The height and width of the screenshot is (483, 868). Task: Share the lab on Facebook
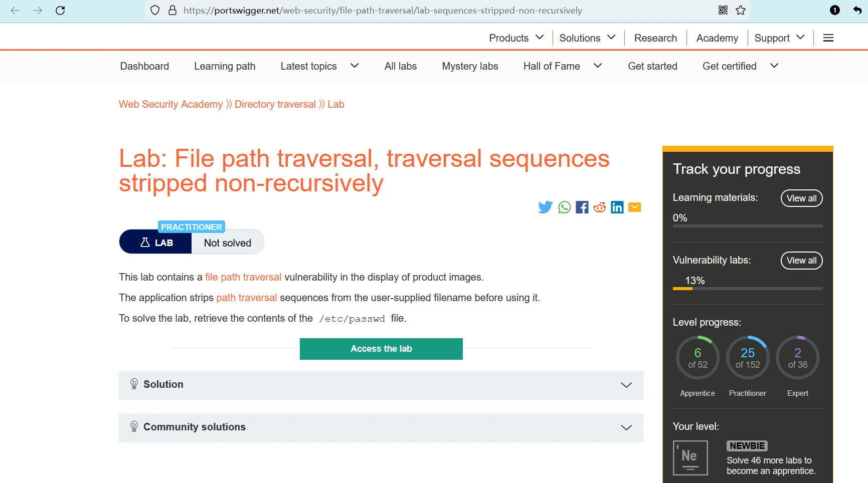(582, 207)
